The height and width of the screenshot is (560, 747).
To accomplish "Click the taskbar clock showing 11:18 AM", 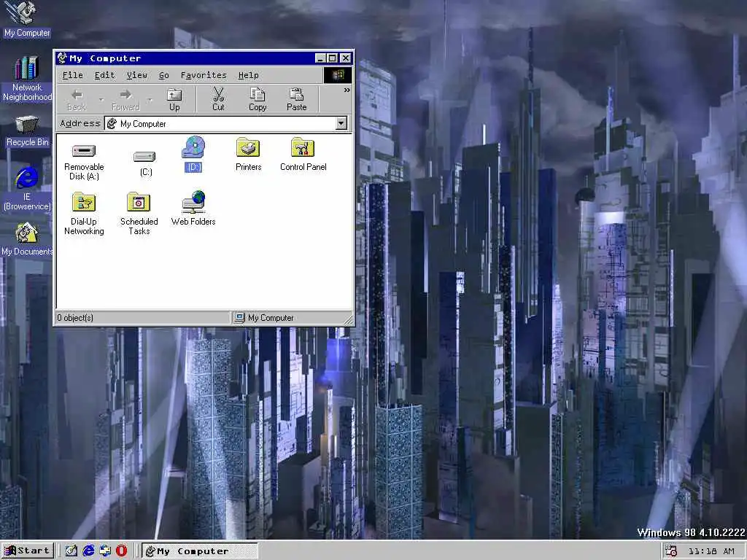I will [x=711, y=551].
